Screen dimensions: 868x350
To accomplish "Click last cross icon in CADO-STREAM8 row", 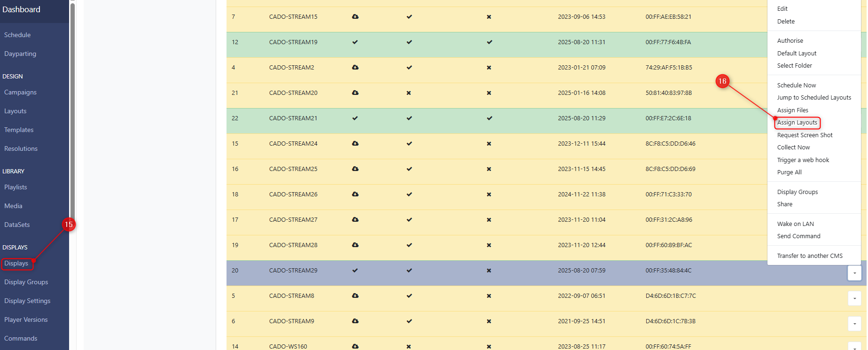I will [489, 296].
